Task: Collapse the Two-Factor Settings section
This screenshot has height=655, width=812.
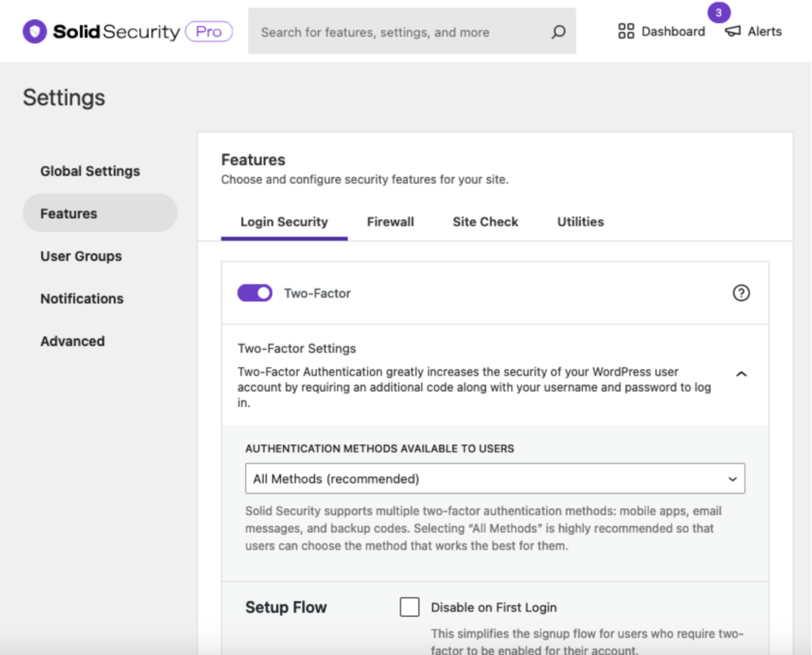Action: 741,373
